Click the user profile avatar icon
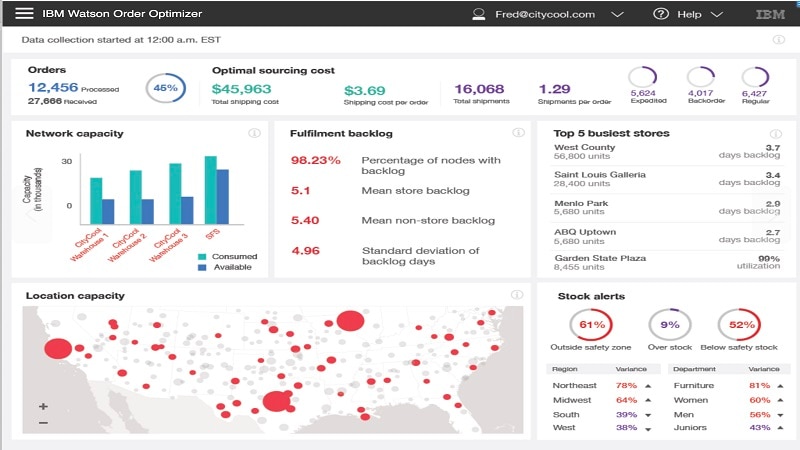Viewport: 800px width, 450px height. tap(479, 14)
